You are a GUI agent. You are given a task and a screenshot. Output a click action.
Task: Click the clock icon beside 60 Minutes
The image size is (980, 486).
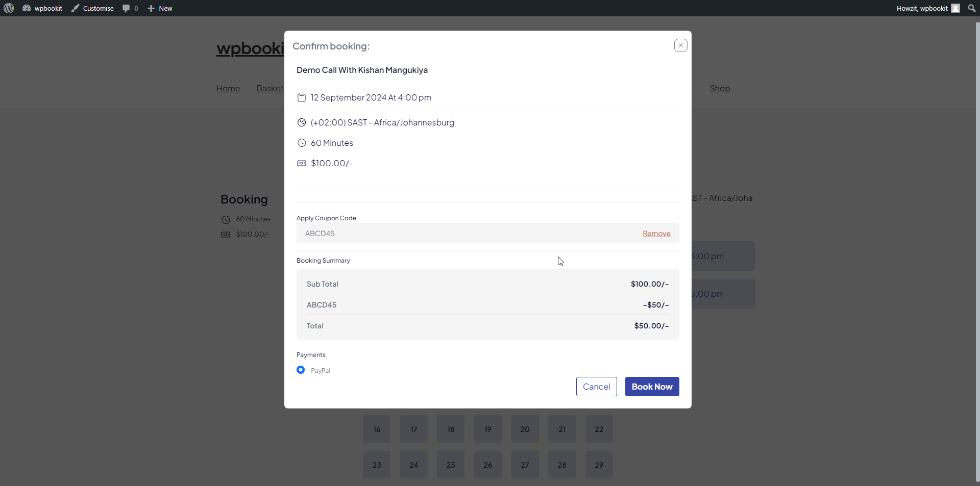[x=301, y=143]
